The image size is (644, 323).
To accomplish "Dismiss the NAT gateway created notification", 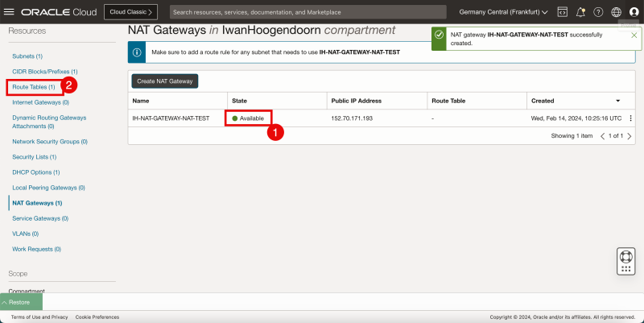I will (x=634, y=35).
